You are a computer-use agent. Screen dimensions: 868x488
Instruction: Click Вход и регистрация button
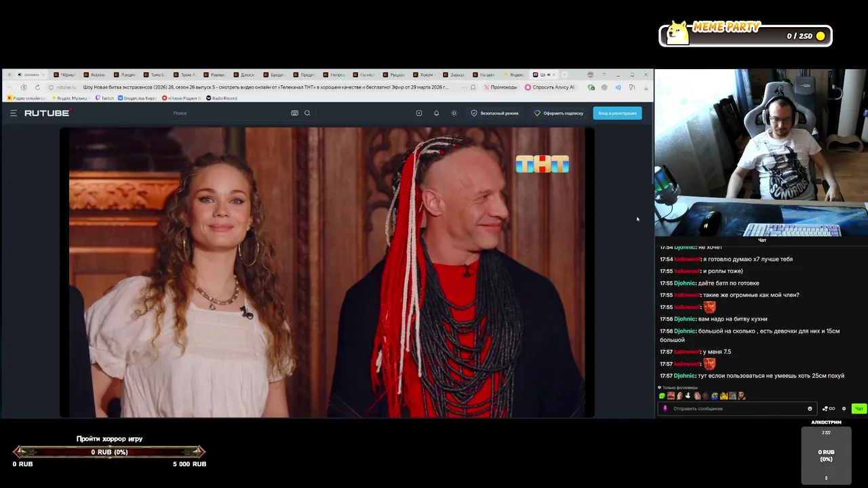[617, 113]
